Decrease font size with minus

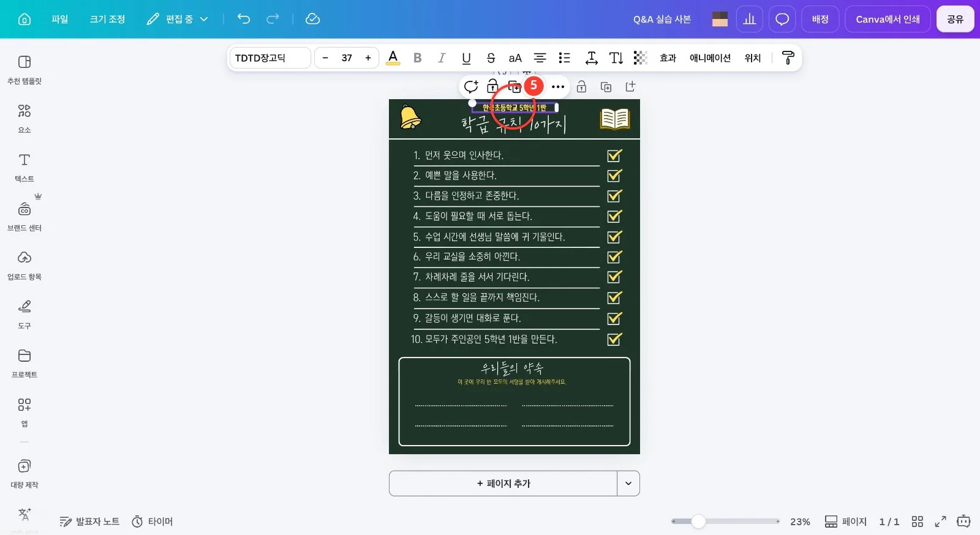325,58
